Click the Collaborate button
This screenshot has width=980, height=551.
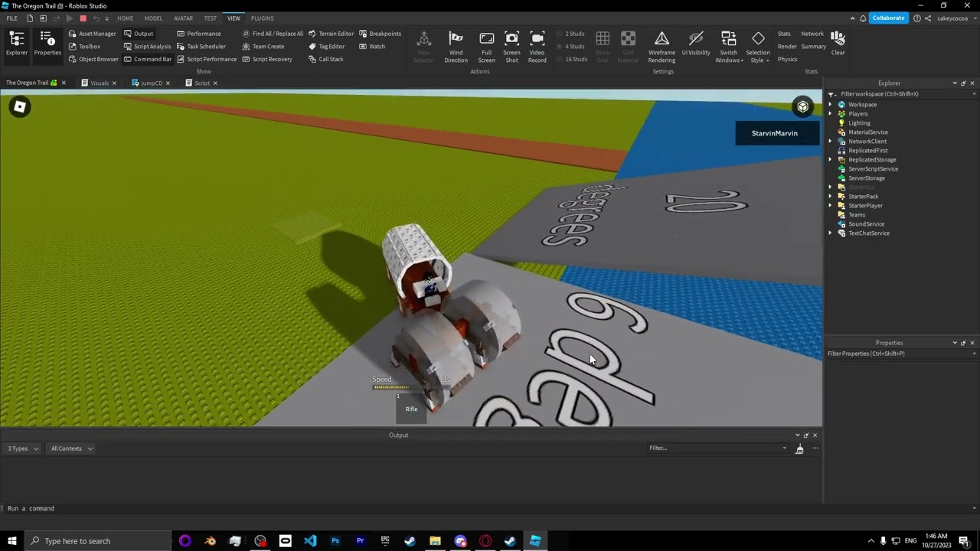click(888, 18)
